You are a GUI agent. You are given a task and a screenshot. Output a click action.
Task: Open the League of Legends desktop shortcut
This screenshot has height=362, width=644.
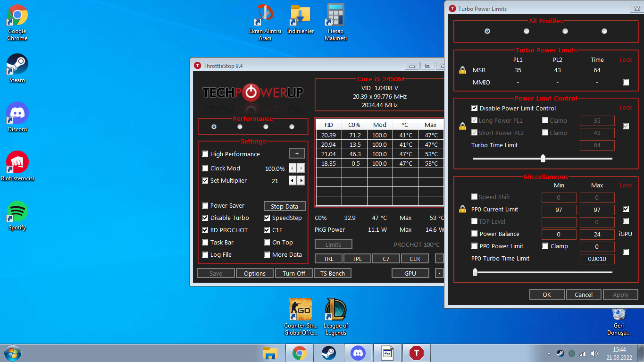click(335, 310)
